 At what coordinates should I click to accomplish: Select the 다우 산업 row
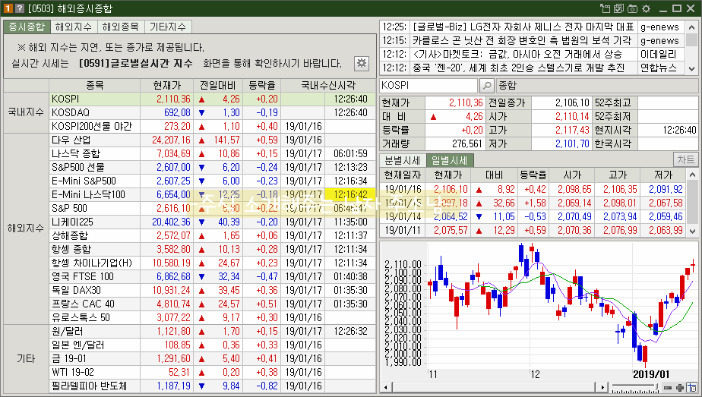(x=213, y=140)
